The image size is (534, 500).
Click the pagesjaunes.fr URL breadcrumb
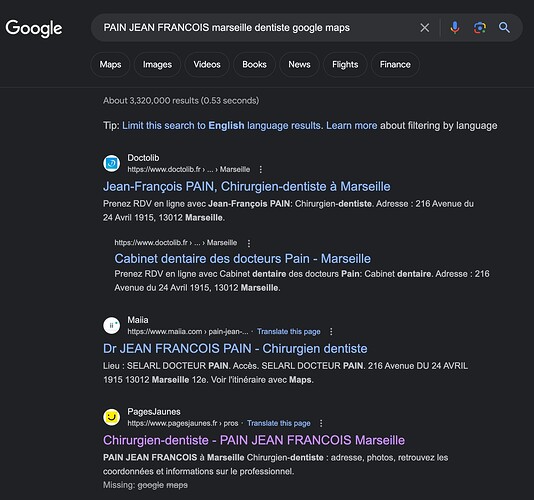(x=183, y=423)
